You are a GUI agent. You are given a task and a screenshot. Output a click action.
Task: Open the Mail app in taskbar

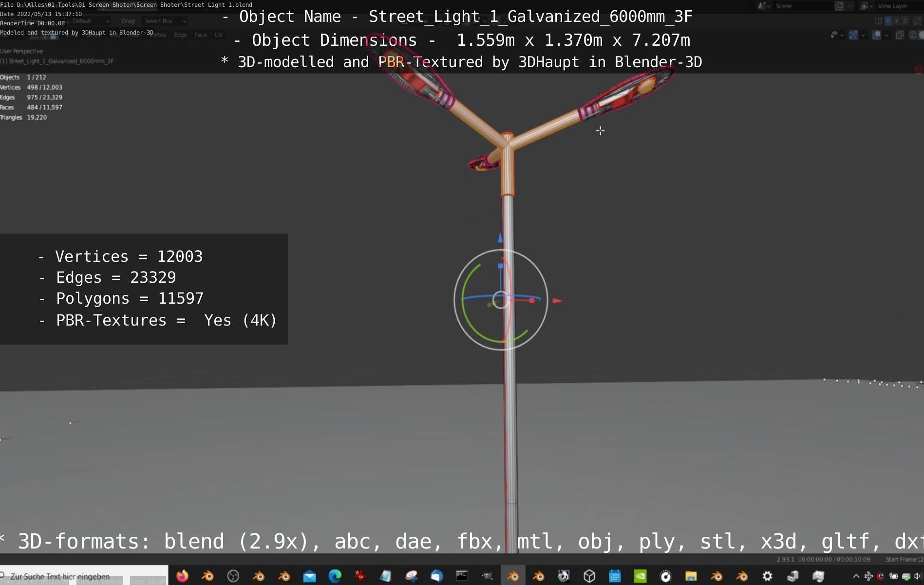(x=309, y=576)
